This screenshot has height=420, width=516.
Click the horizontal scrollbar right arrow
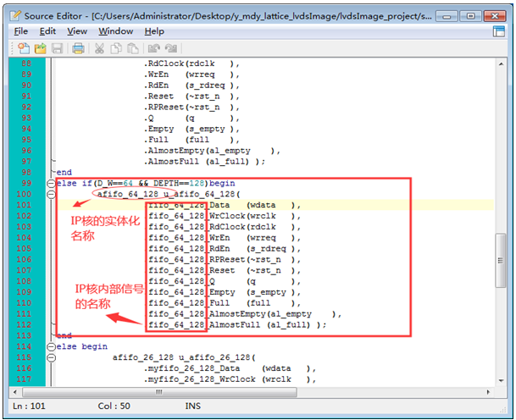coord(488,392)
